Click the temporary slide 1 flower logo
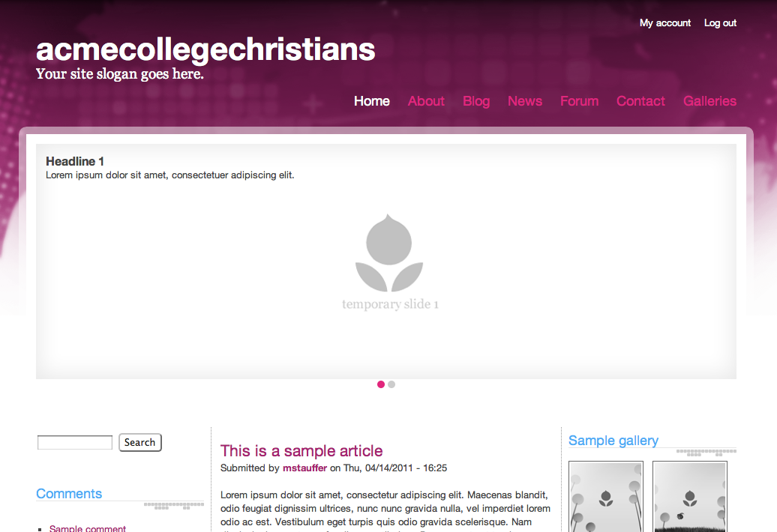 (x=389, y=253)
